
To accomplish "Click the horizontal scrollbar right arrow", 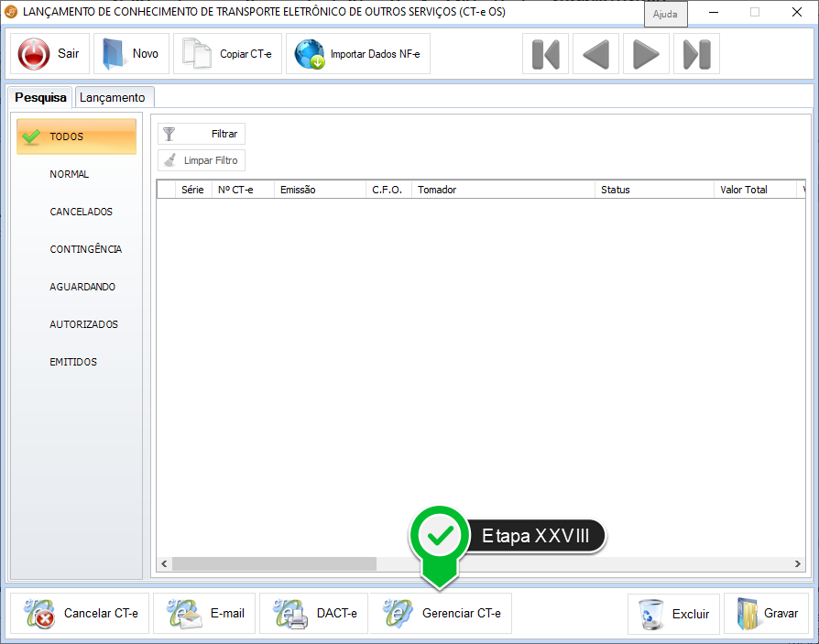I will [799, 564].
